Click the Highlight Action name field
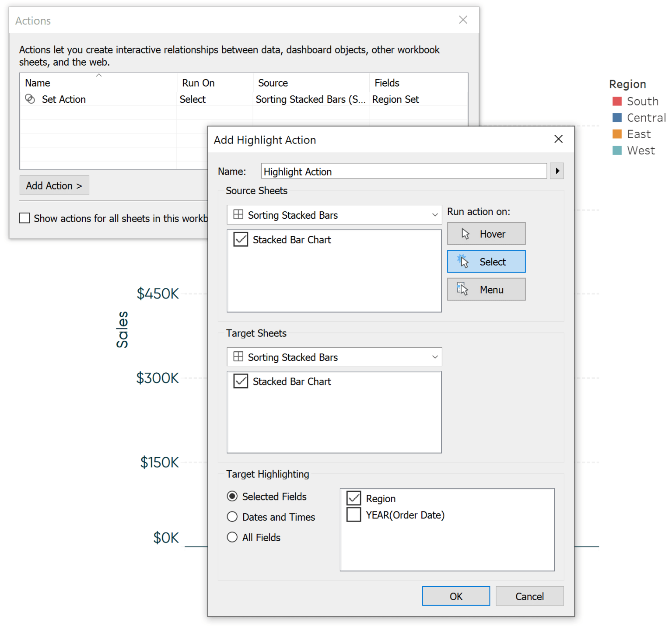Viewport: 672px width, 630px height. pos(402,171)
